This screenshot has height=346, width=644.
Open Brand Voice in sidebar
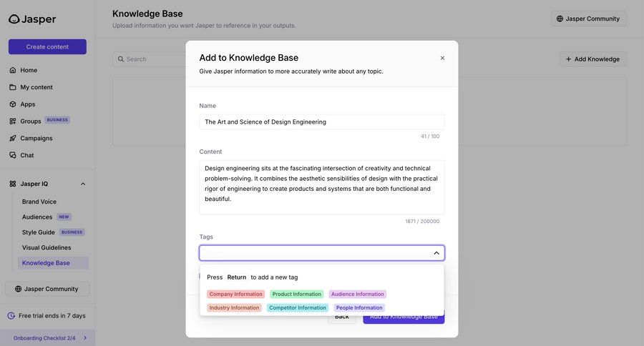pyautogui.click(x=39, y=202)
